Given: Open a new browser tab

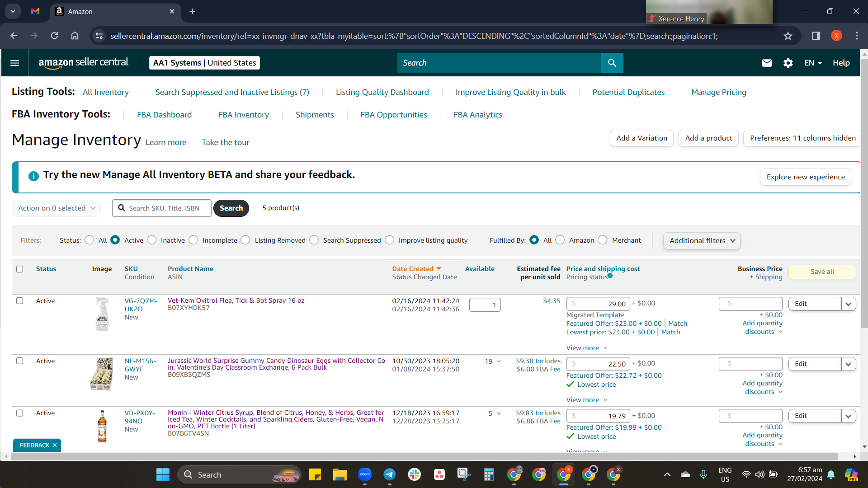Looking at the screenshot, I should (x=192, y=11).
